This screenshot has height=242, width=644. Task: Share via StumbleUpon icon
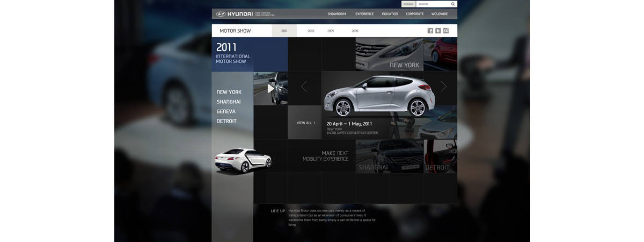click(445, 31)
